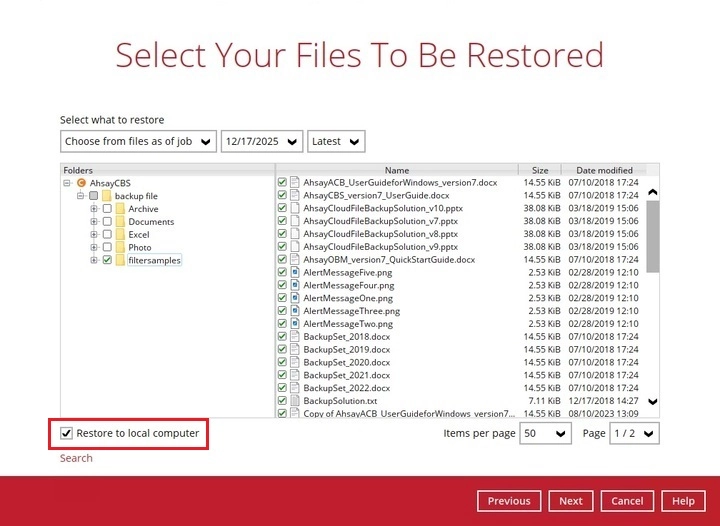This screenshot has height=526, width=720.
Task: Uncheck Restore to local computer
Action: pyautogui.click(x=67, y=433)
